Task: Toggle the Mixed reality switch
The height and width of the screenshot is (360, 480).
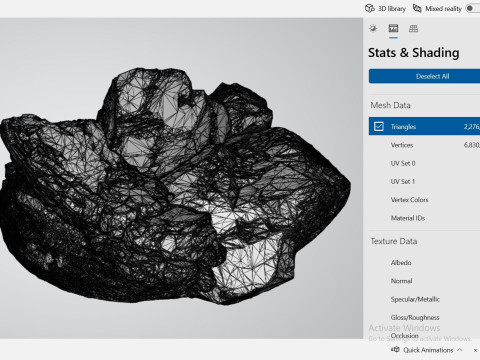Action: click(473, 8)
